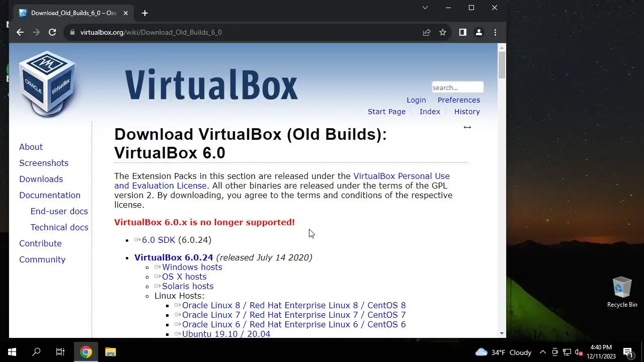This screenshot has height=362, width=644.
Task: Click the Chrome taskbar icon
Action: (x=86, y=352)
